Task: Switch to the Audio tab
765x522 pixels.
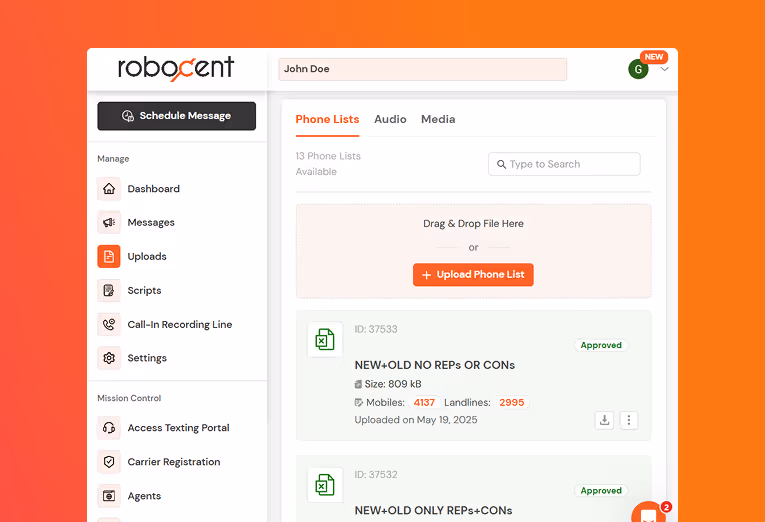Action: point(390,120)
